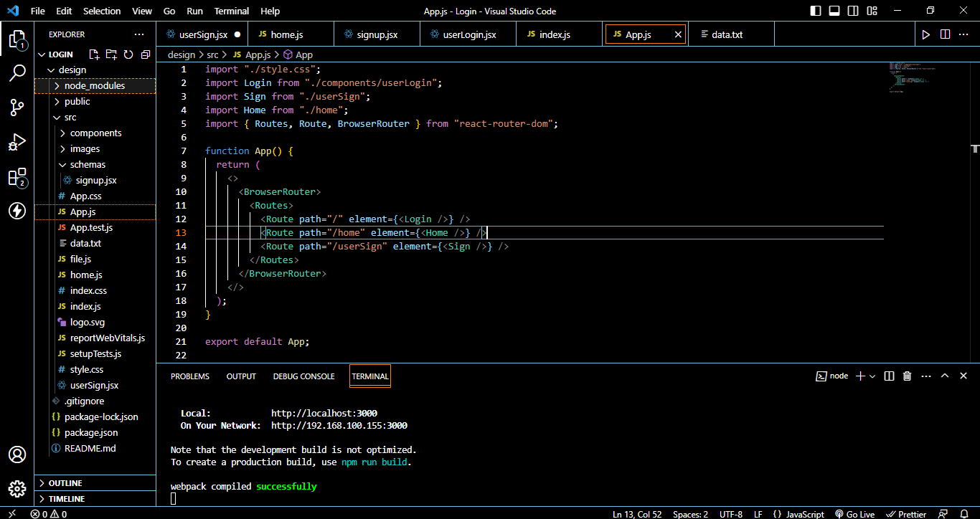
Task: Split the editor to the right
Action: (x=946, y=34)
